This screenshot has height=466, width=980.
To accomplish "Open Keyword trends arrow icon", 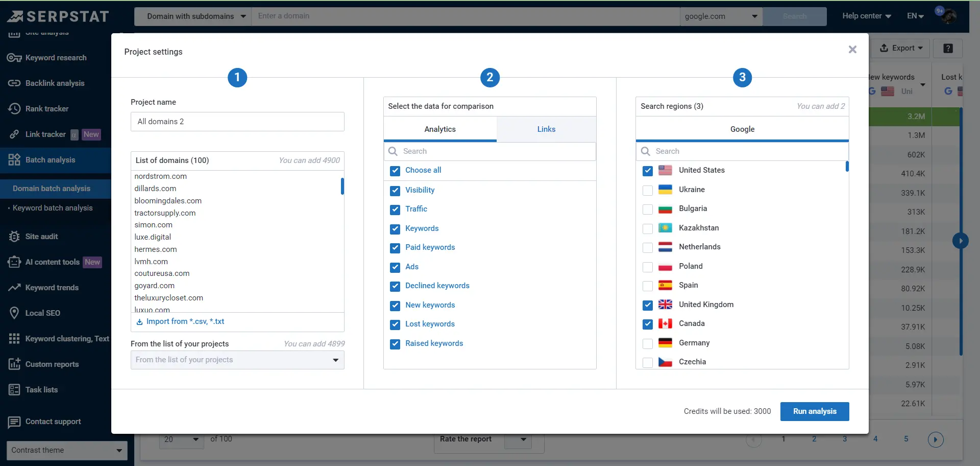I will pyautogui.click(x=14, y=288).
